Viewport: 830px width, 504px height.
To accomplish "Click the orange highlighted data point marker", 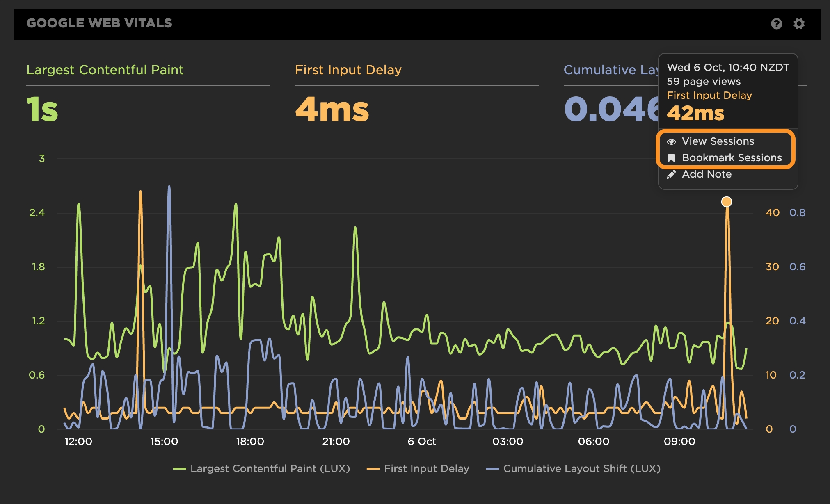I will tap(726, 202).
